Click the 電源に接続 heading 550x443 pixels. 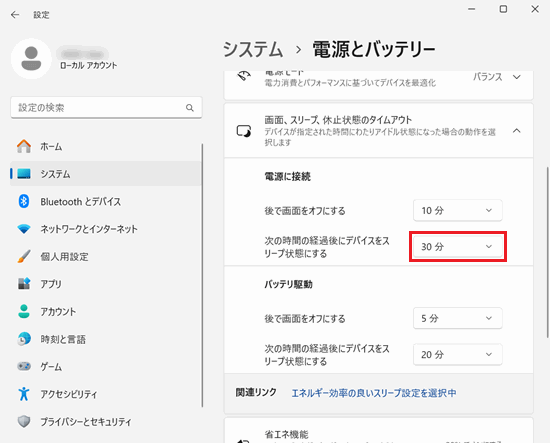pyautogui.click(x=287, y=176)
